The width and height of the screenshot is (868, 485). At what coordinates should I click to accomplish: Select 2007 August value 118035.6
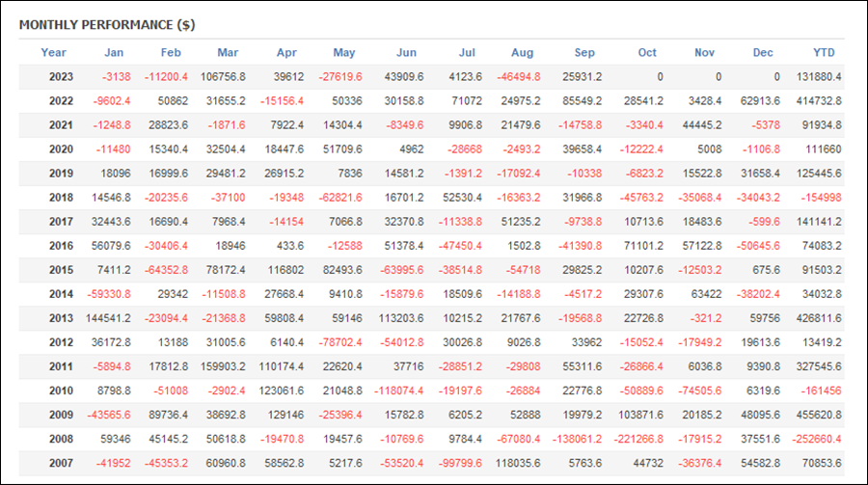[518, 464]
